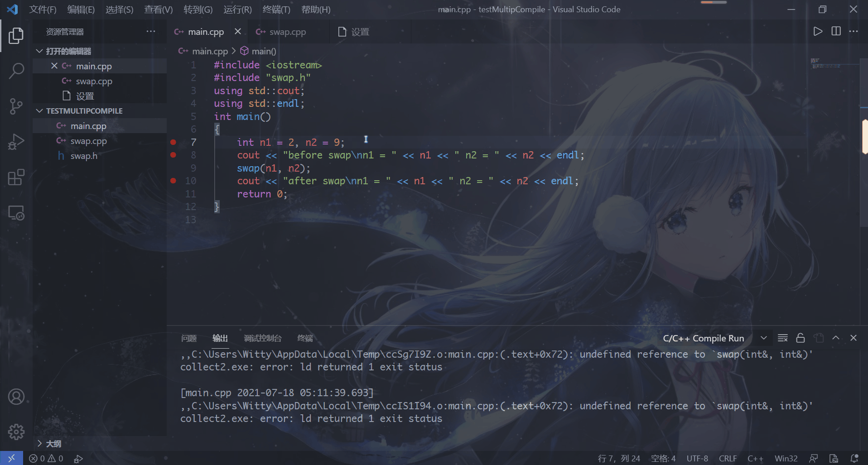The image size is (868, 465).
Task: Change UTF-8 file encoding
Action: (x=697, y=458)
